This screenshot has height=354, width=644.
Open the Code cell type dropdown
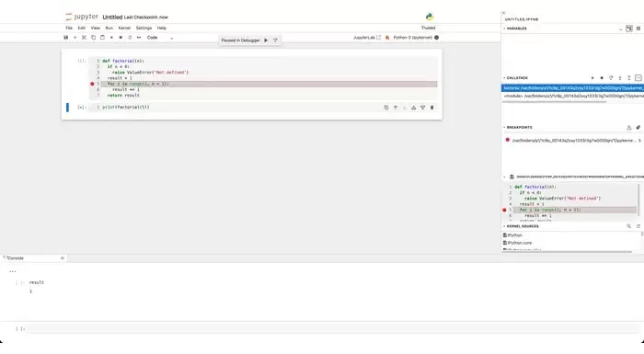click(x=160, y=38)
